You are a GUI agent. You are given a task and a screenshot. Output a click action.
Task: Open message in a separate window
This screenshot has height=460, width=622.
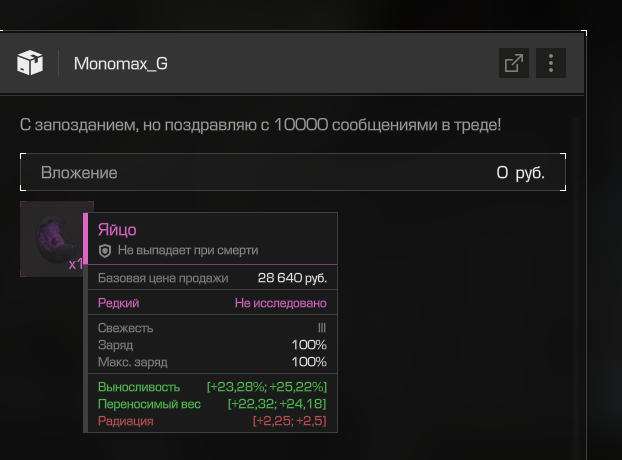[x=513, y=63]
